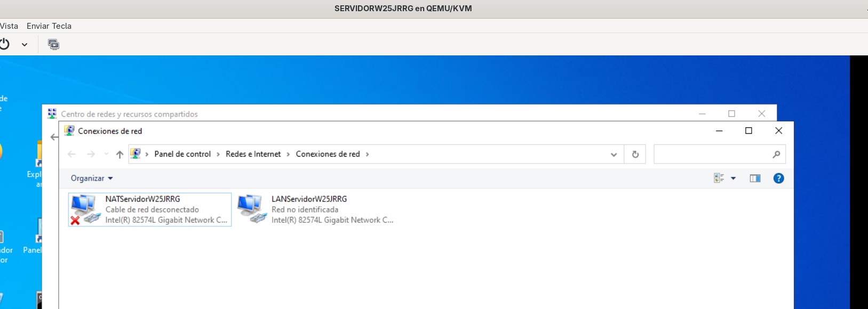Open more view options dropdown arrow

pyautogui.click(x=733, y=178)
